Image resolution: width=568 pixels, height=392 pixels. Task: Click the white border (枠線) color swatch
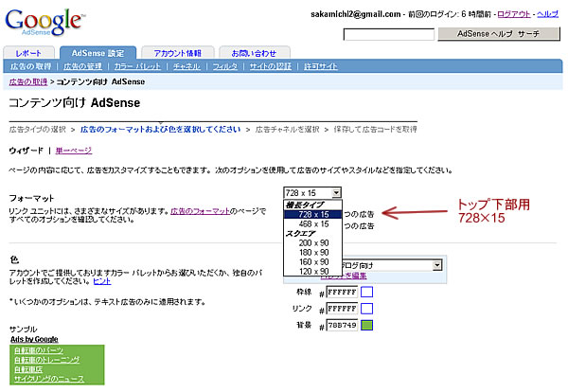(366, 291)
